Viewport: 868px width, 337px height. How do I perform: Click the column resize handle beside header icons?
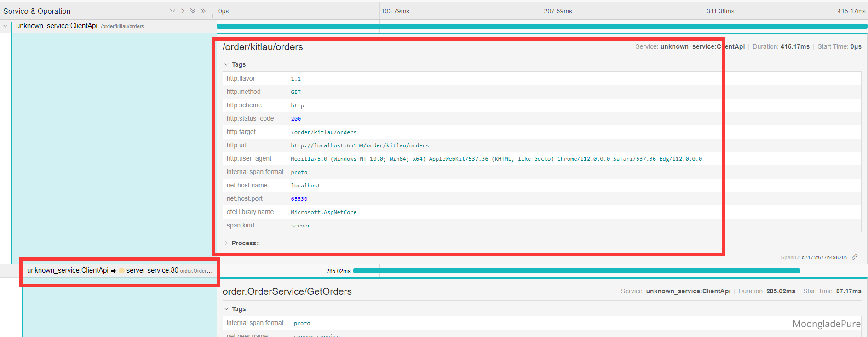(x=213, y=15)
